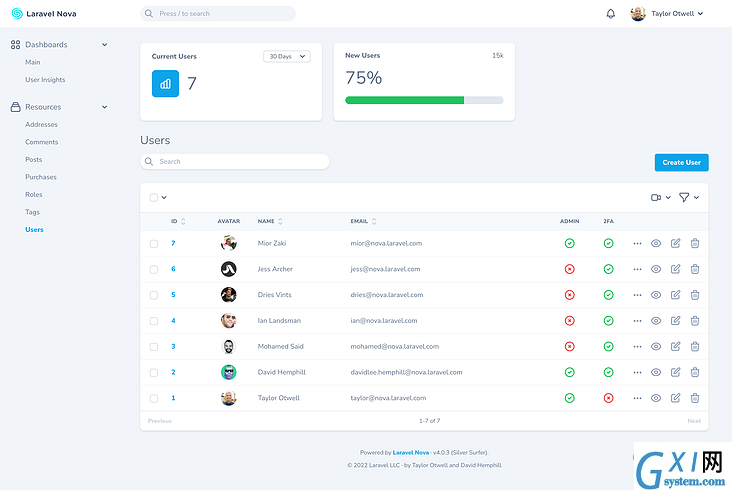Collapse the Resources section
This screenshot has width=732, height=490.
tap(105, 107)
